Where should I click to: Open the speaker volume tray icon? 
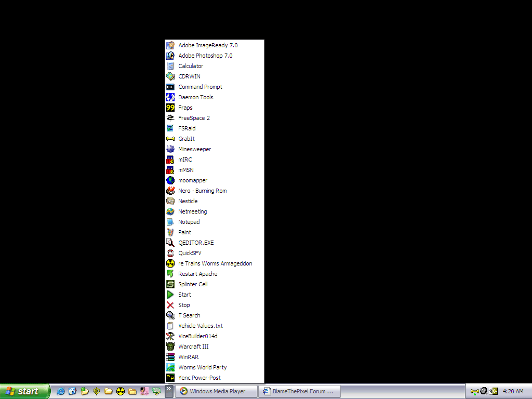point(484,391)
